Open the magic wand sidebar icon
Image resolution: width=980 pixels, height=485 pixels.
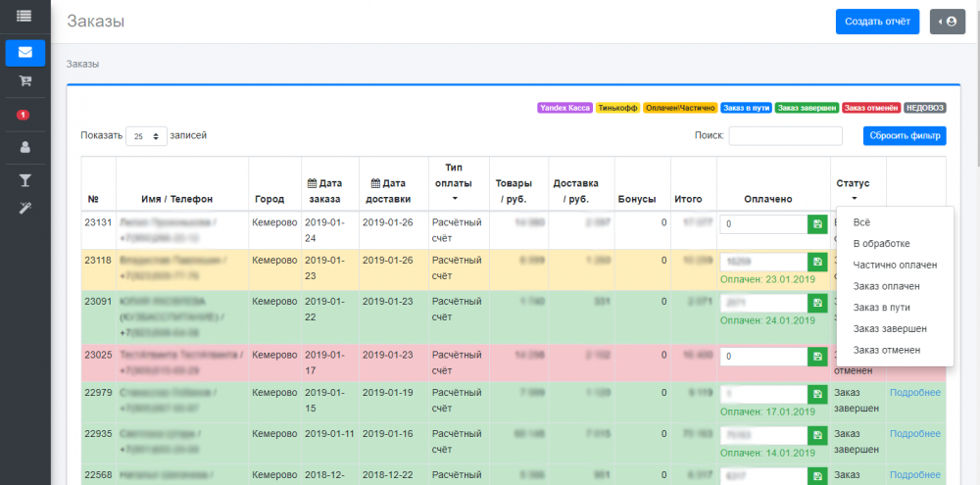pyautogui.click(x=25, y=208)
